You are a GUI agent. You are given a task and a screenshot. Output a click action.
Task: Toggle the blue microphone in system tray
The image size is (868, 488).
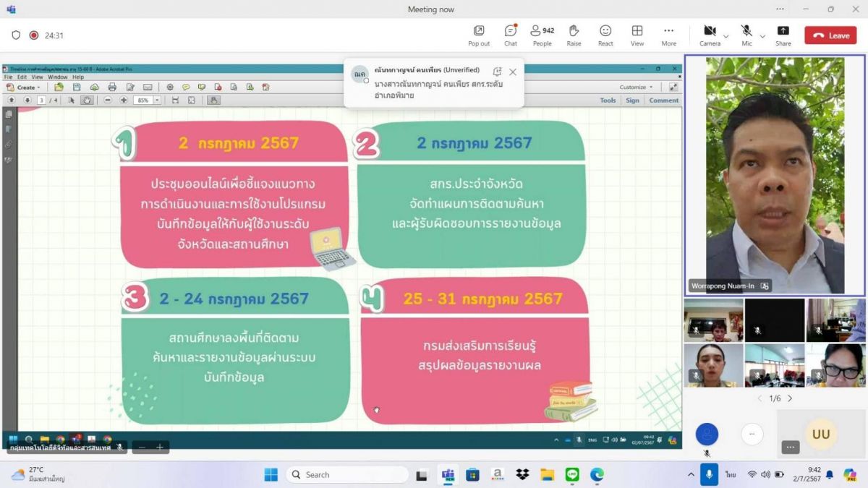[709, 474]
